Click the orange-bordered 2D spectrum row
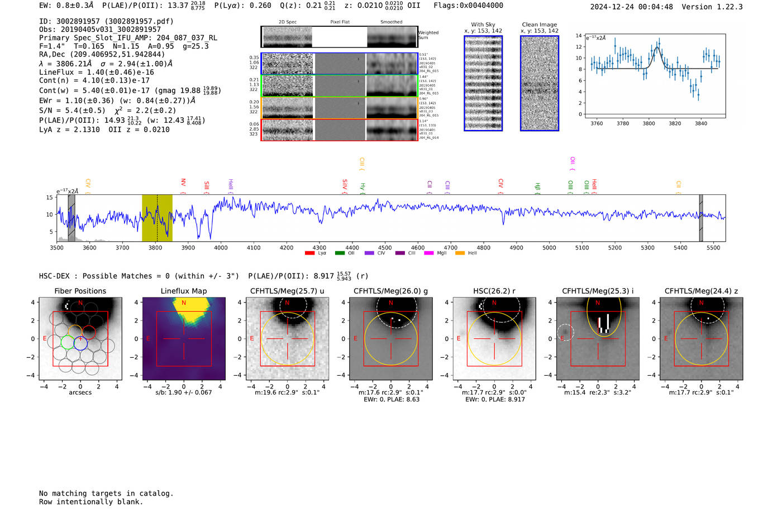The height and width of the screenshot is (532, 782). [x=340, y=108]
